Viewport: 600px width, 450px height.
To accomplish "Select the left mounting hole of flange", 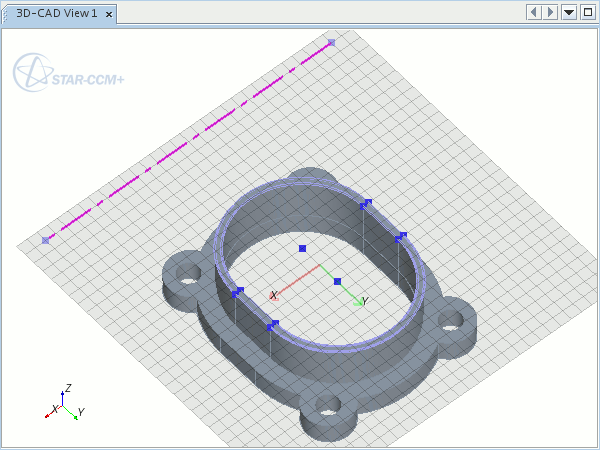I will (187, 273).
